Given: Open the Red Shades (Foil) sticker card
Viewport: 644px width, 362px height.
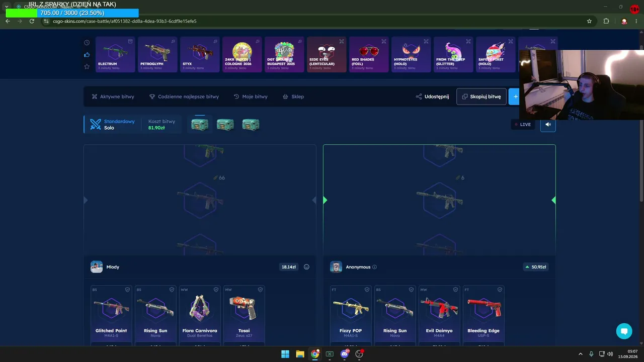Looking at the screenshot, I should click(x=369, y=54).
